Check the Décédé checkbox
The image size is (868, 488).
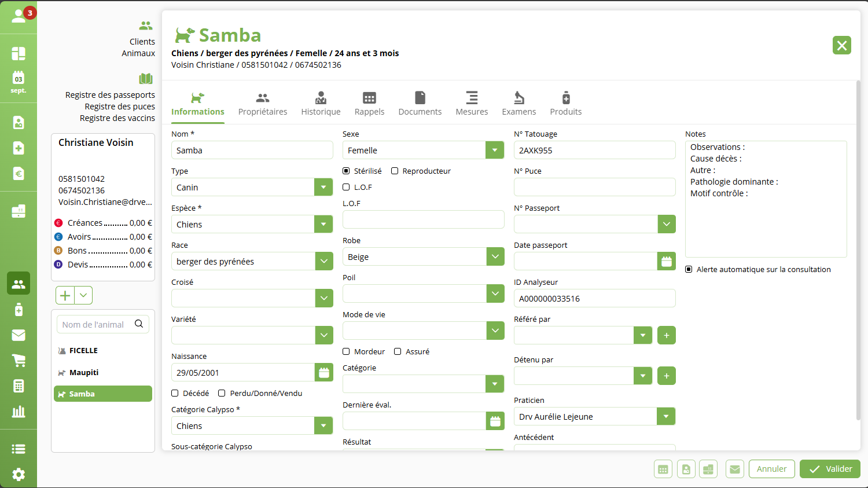click(175, 393)
